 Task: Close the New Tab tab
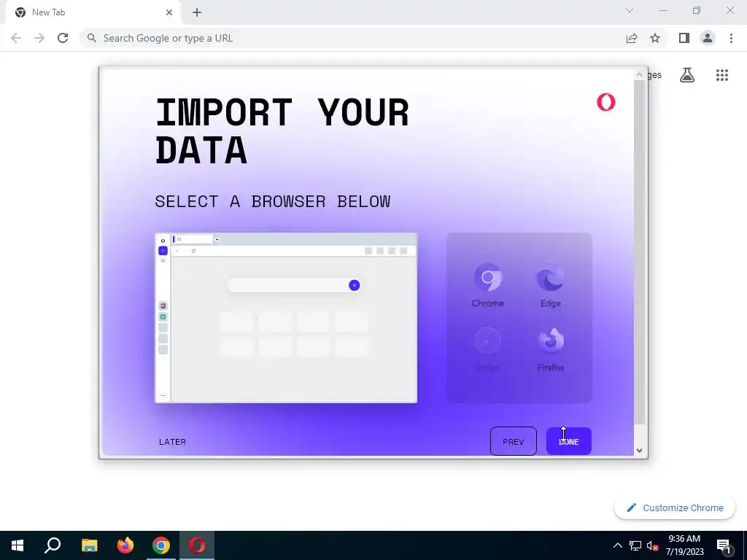[169, 12]
